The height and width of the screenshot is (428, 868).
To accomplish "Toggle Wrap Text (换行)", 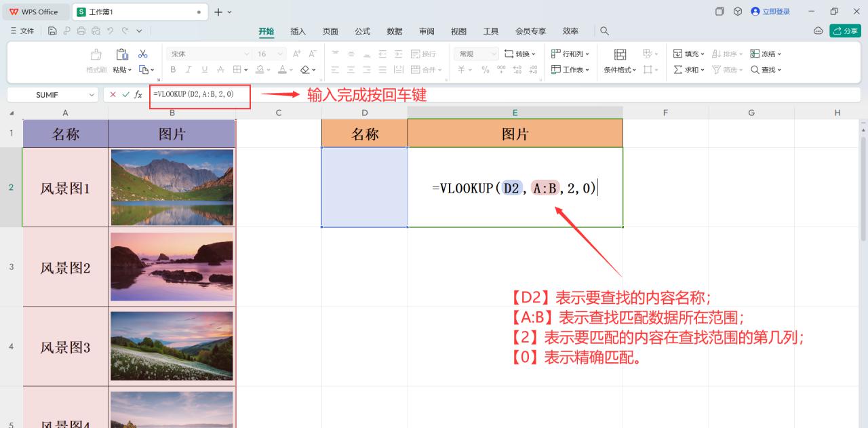I will tap(424, 54).
